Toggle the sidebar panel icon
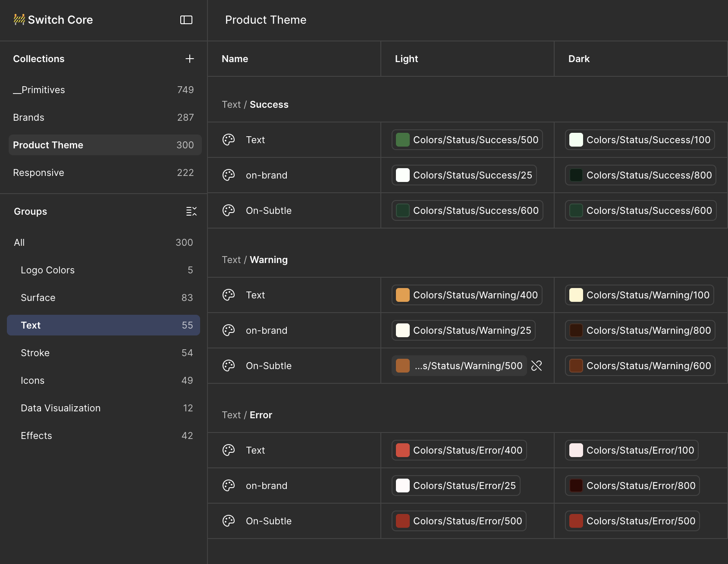Image resolution: width=728 pixels, height=564 pixels. [x=186, y=20]
